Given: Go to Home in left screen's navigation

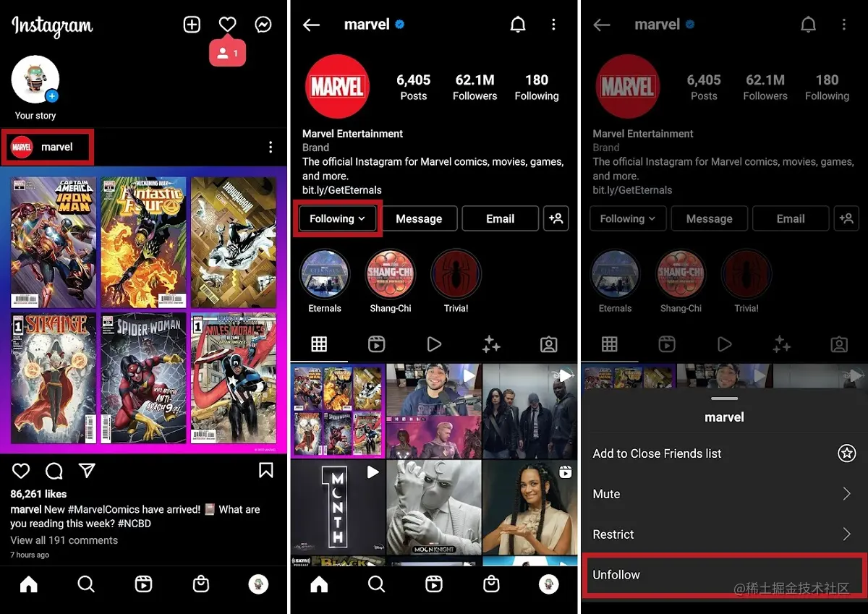Looking at the screenshot, I should coord(29,584).
